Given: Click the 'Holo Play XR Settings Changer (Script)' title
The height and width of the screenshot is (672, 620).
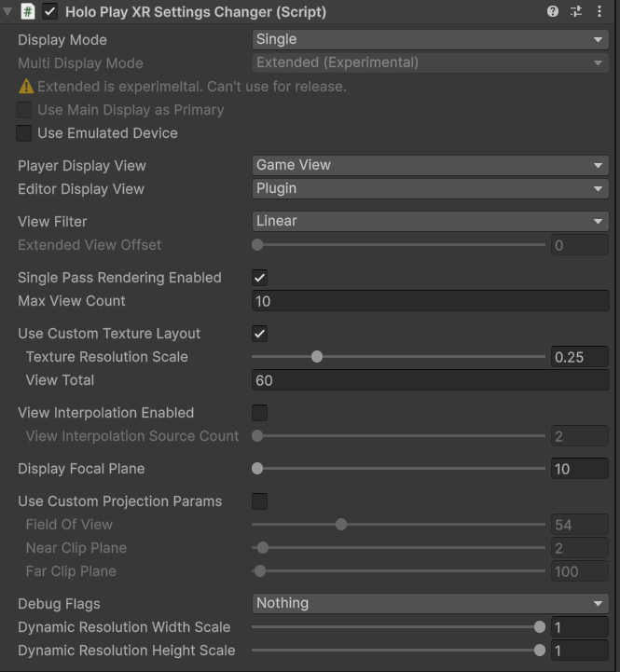Looking at the screenshot, I should tap(196, 11).
